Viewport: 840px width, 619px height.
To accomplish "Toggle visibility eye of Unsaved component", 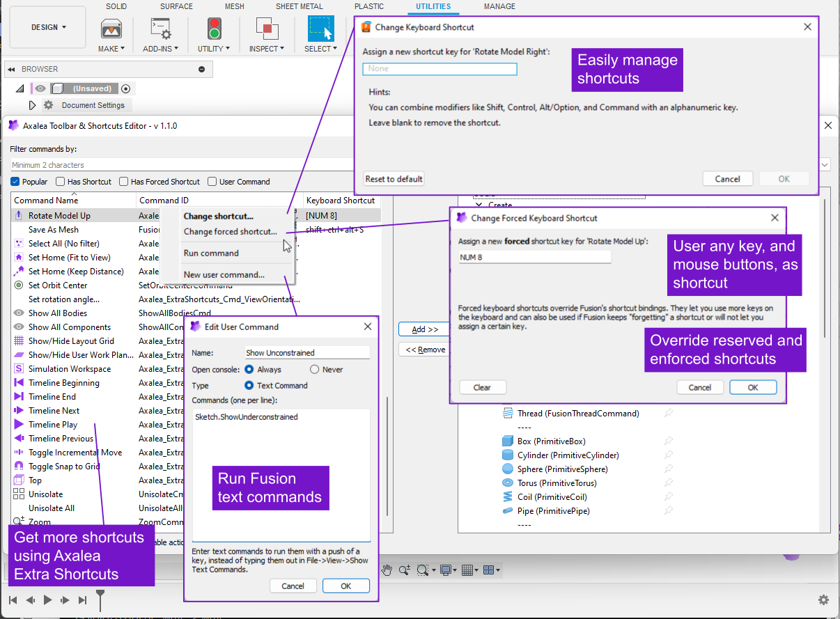I will (41, 88).
